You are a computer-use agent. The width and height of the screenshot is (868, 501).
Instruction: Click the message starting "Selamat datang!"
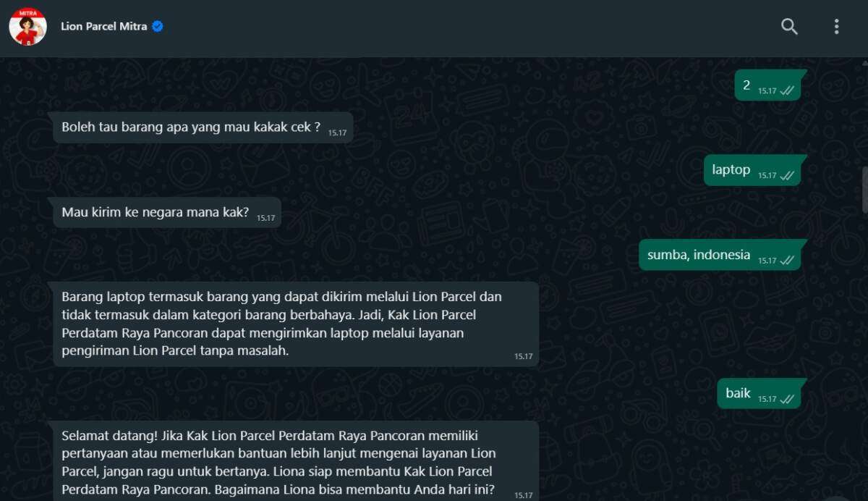296,461
